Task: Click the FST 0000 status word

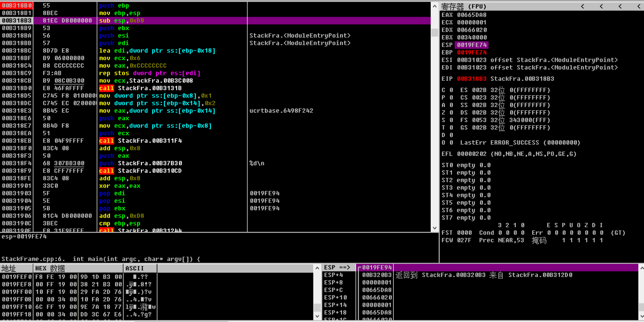Action: click(x=457, y=233)
